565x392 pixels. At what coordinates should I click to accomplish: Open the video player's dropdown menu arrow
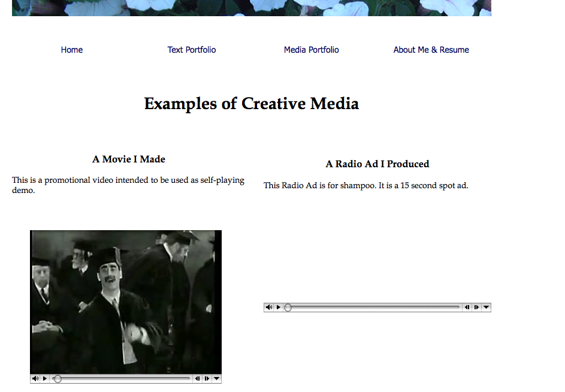(x=216, y=379)
